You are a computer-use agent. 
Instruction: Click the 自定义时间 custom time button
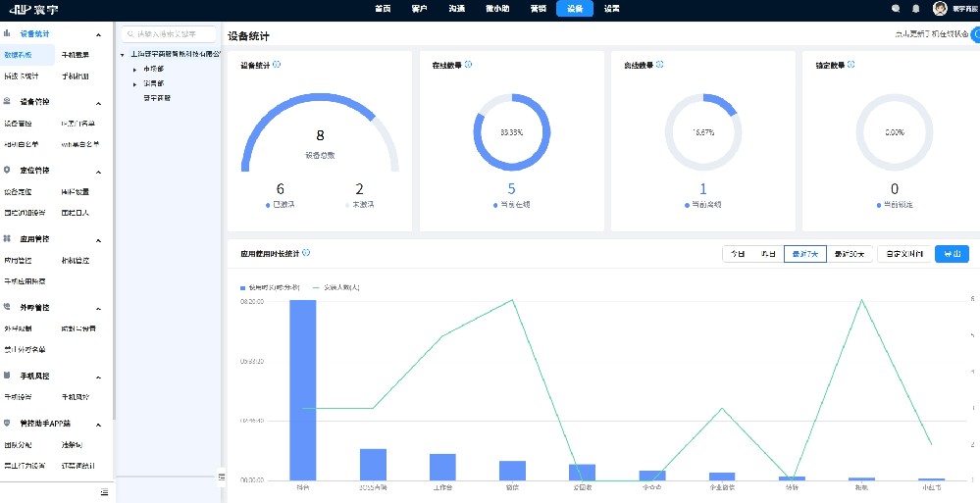pos(903,254)
